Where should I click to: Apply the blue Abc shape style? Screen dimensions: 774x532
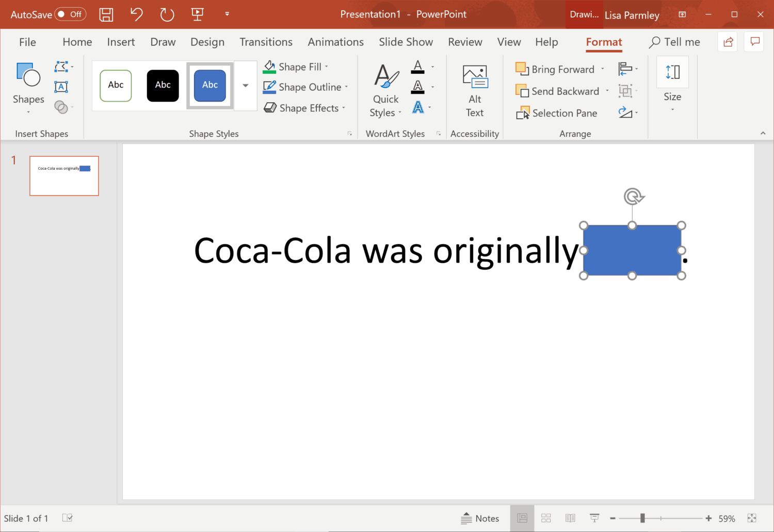coord(210,85)
